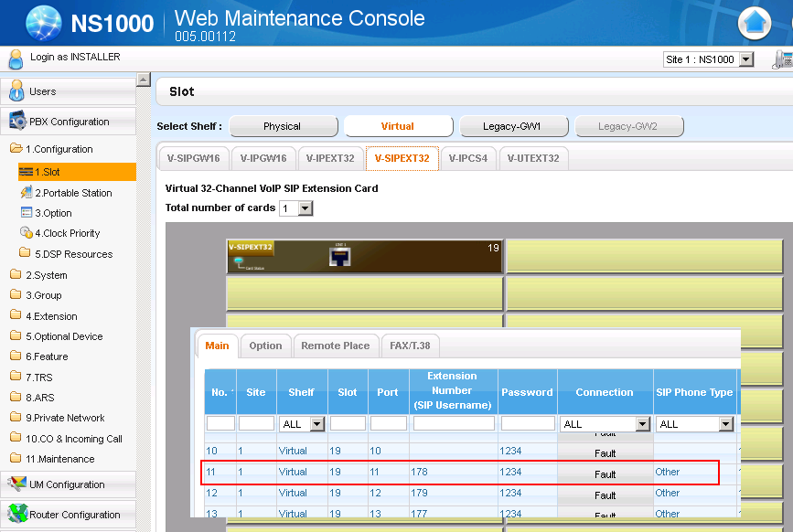This screenshot has width=793, height=532.
Task: Click the V-SIPEXT32 card in slot 19
Action: click(x=364, y=257)
